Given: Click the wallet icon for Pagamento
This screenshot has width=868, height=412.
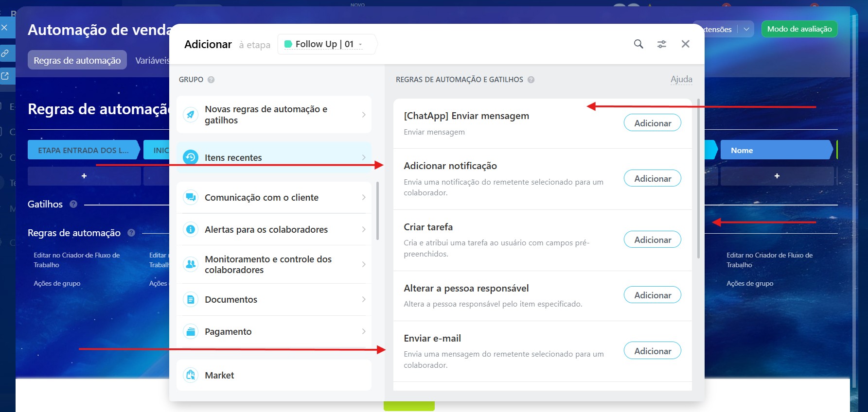Looking at the screenshot, I should pyautogui.click(x=191, y=331).
